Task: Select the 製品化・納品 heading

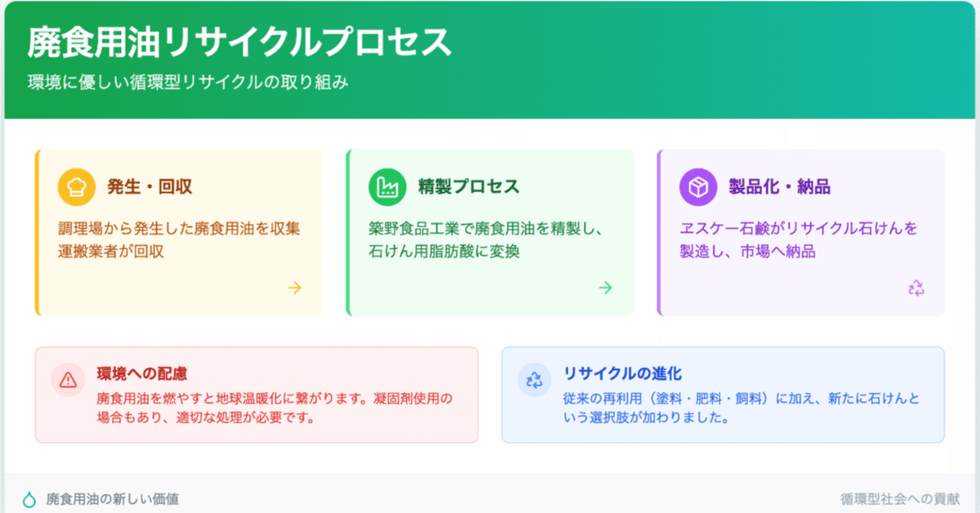Action: click(779, 187)
